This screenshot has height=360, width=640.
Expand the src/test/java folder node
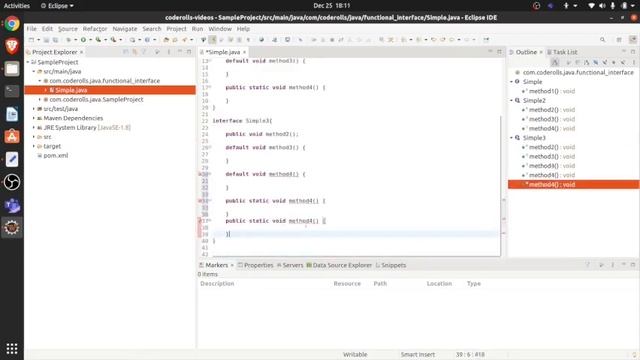[x=34, y=109]
